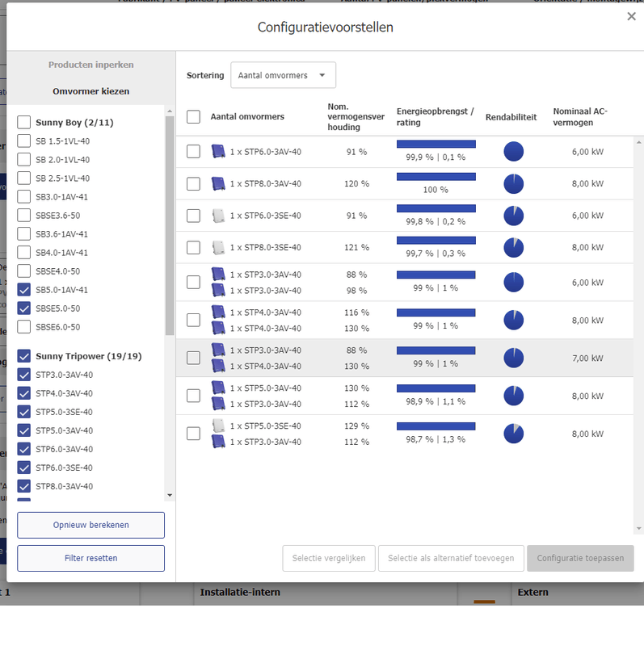Select the 1 x STP8.0-3SE-40 proposal checkbox
644x646 pixels.
(193, 247)
